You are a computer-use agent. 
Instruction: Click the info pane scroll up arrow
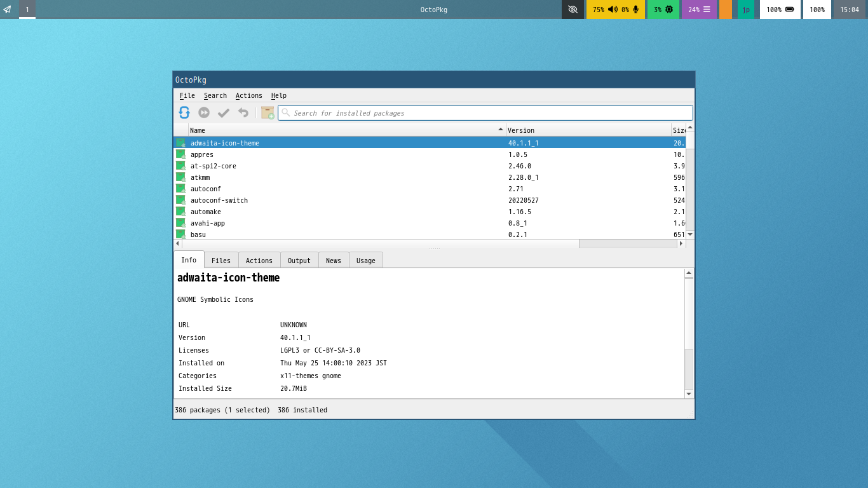689,273
